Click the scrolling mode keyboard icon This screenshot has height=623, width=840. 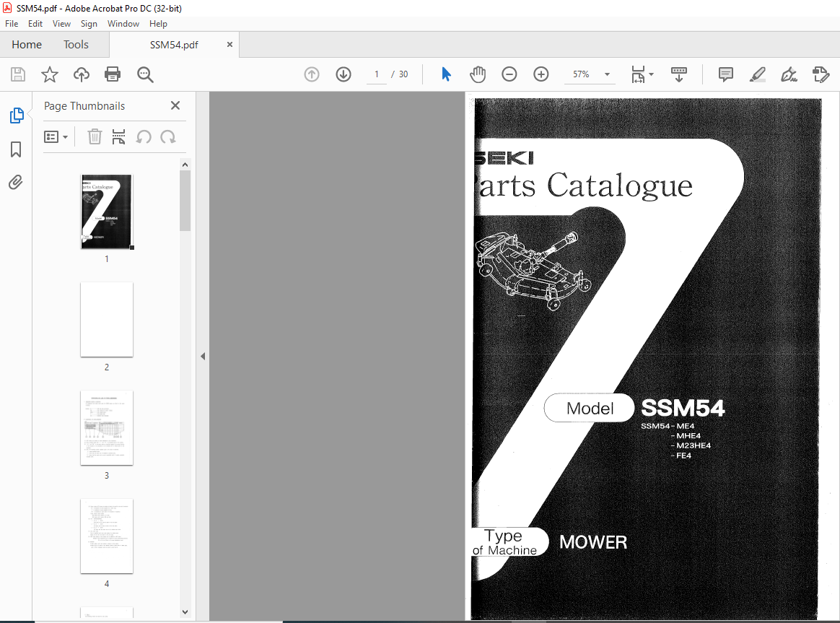click(679, 74)
